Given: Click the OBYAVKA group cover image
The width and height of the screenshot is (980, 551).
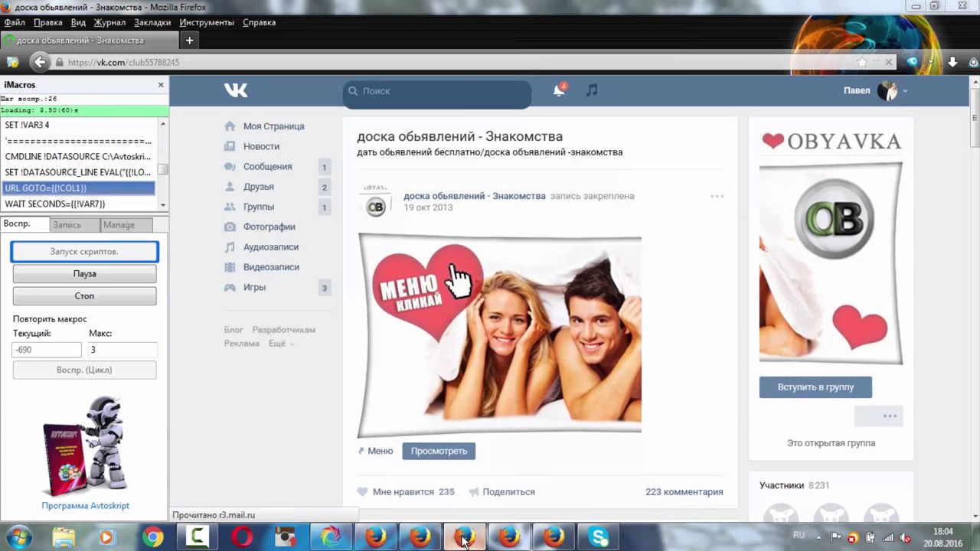Looking at the screenshot, I should 831,246.
